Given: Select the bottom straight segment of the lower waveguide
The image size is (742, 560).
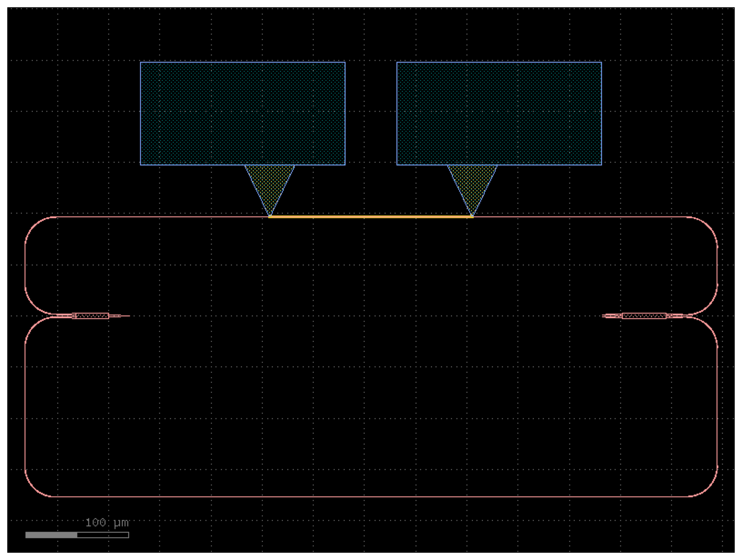Looking at the screenshot, I should coord(371,496).
